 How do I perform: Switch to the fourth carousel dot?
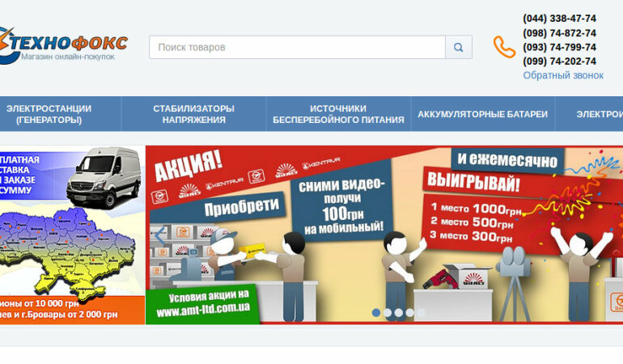pos(409,313)
